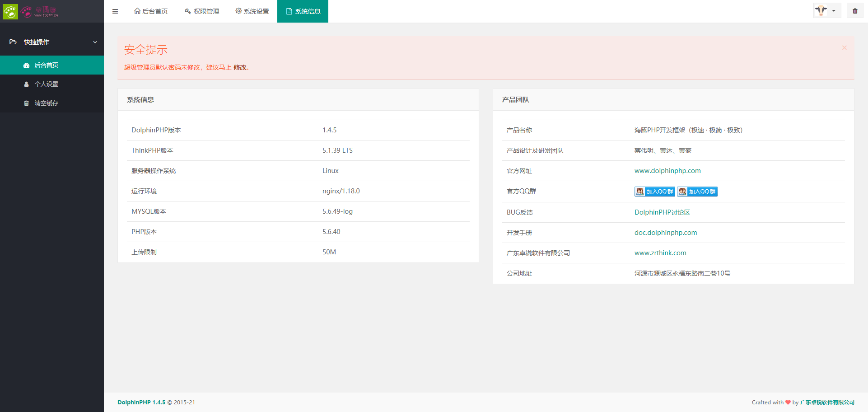Click the 公司地址 value 河源市源城区永福东路南二巷10号
This screenshot has width=868, height=412.
(x=682, y=273)
